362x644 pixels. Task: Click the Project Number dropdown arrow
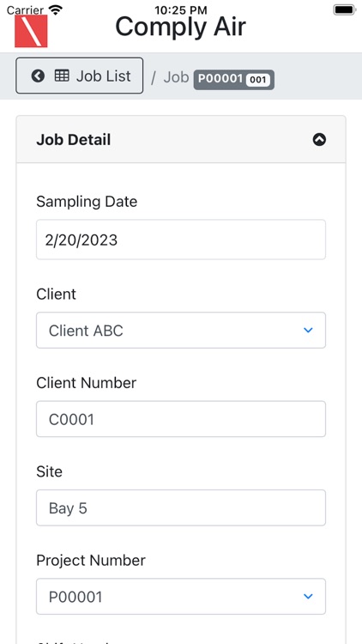[308, 597]
